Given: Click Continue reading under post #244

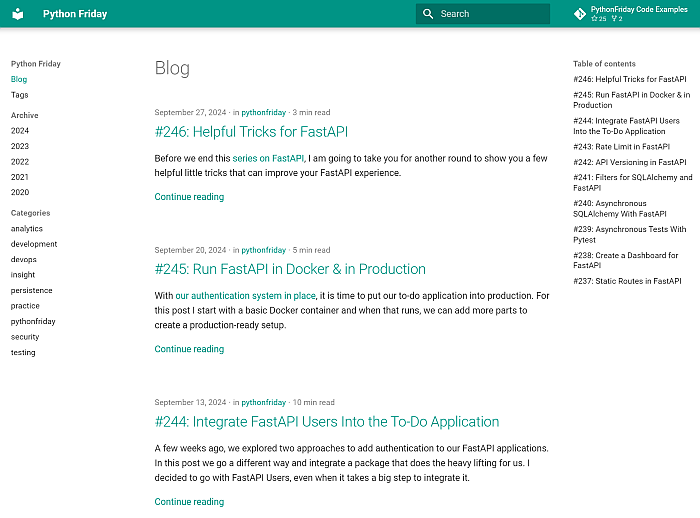Looking at the screenshot, I should click(189, 502).
